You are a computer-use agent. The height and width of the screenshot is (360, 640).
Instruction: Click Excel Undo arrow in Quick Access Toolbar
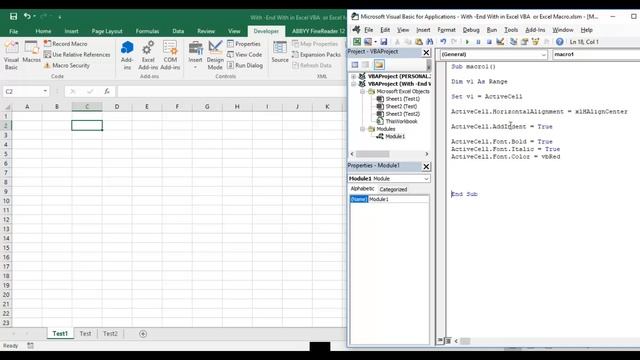pyautogui.click(x=27, y=16)
